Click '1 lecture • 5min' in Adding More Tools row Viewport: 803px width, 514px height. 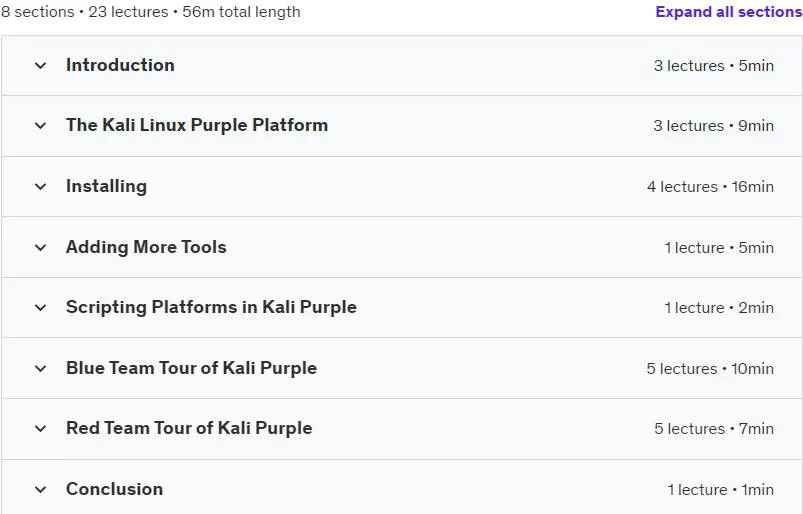719,247
